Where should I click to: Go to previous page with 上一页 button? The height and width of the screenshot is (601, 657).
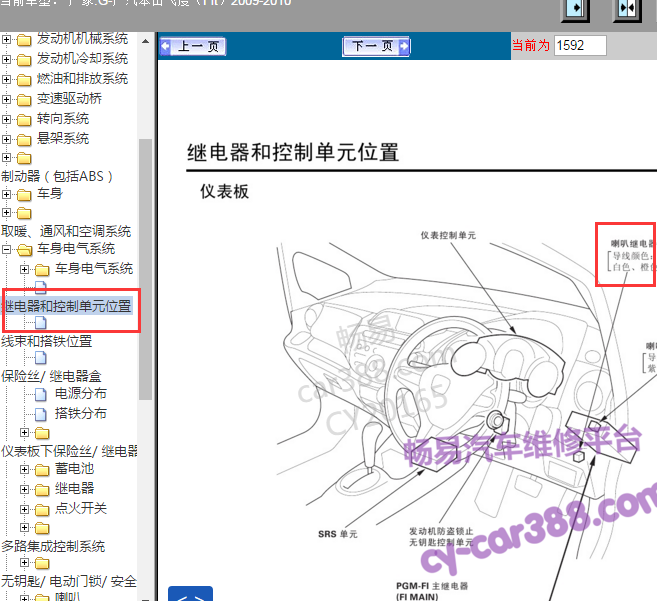coord(193,46)
